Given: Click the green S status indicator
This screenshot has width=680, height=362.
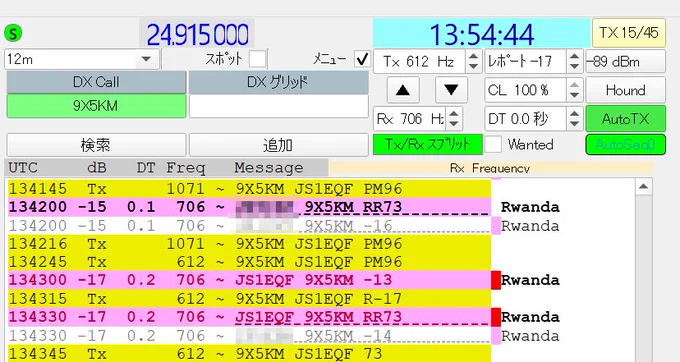Looking at the screenshot, I should tap(13, 33).
